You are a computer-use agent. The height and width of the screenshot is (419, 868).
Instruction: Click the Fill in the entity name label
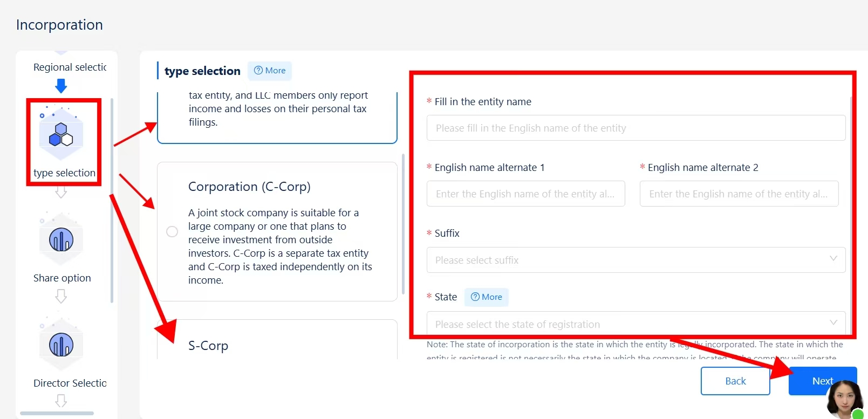483,102
